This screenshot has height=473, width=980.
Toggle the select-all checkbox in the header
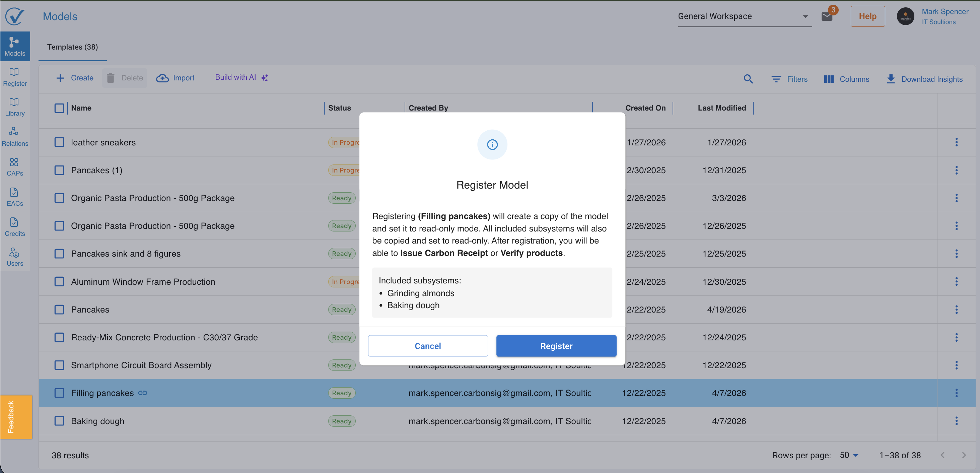(x=59, y=108)
